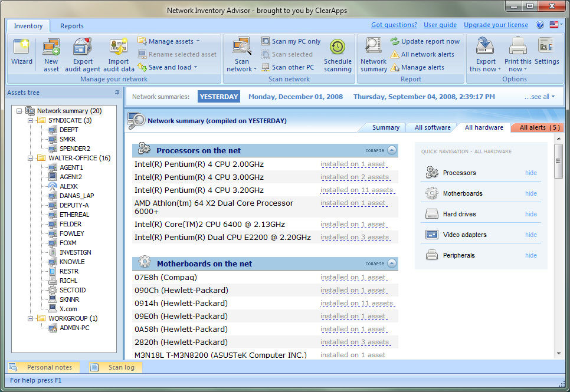
Task: Click 'installed on 11 assets' for Pentium 3.20GHz
Action: tap(356, 190)
